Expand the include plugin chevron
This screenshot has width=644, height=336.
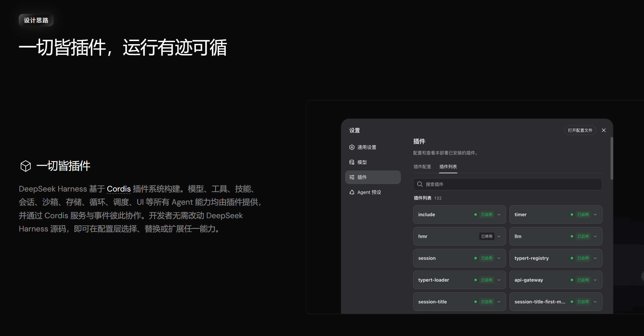click(499, 215)
